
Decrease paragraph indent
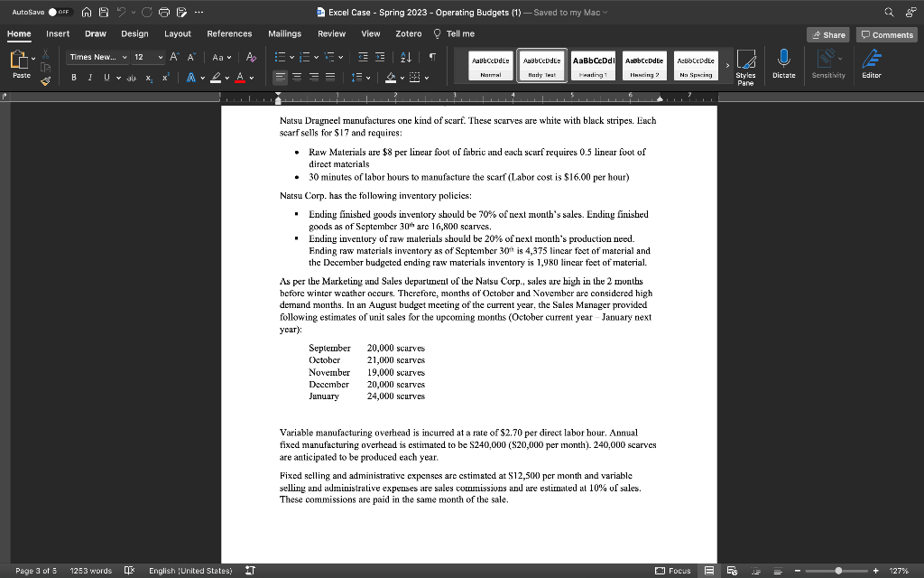(x=363, y=57)
